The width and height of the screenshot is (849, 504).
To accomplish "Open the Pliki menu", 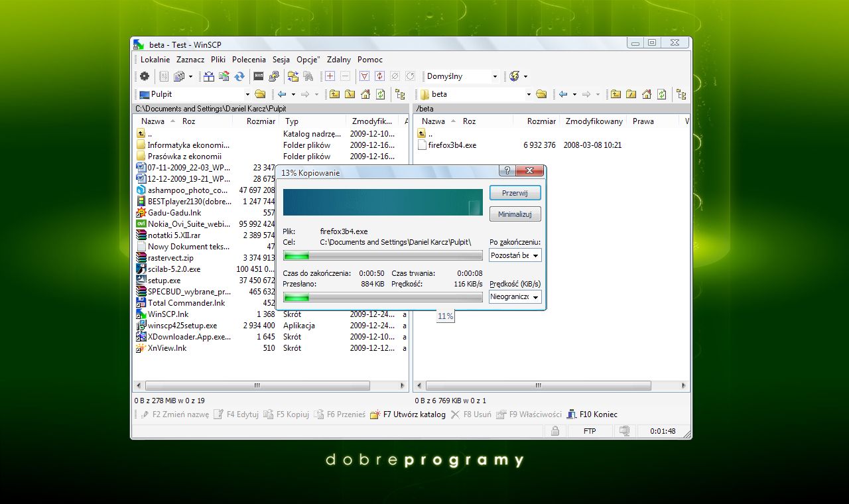I will click(x=218, y=60).
